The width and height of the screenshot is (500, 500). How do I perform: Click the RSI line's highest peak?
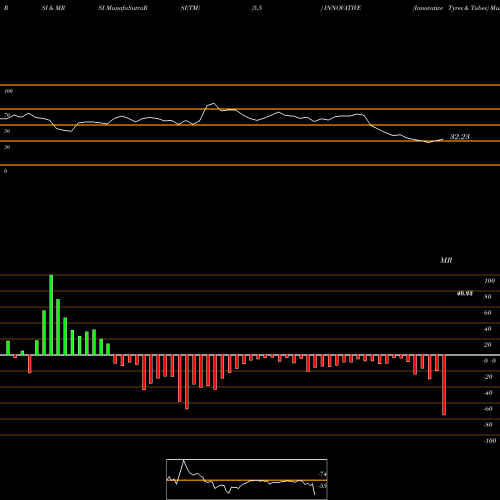coord(213,104)
